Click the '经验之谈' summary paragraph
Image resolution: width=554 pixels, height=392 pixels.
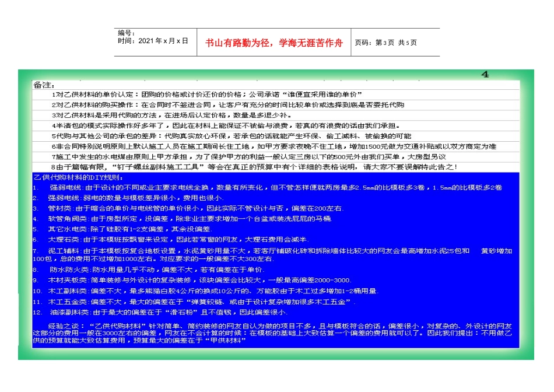pos(272,333)
